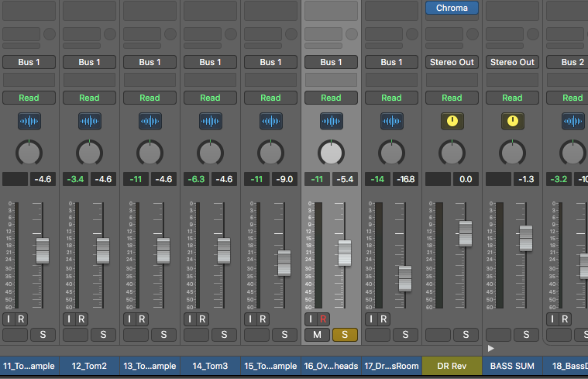Click the waveform icon on 17_Dr...sRoom channel
Screen dimensions: 588x379
pos(392,121)
